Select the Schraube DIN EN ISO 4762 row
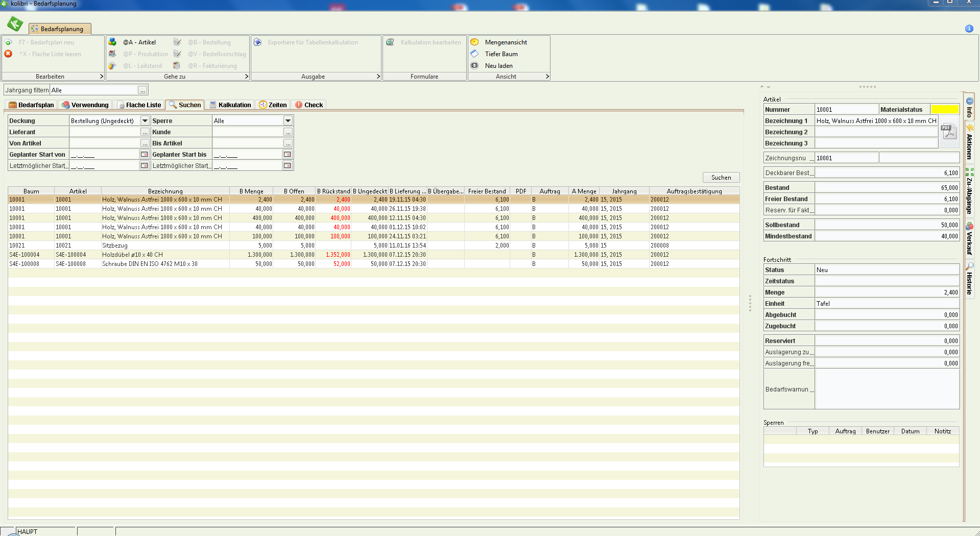 pyautogui.click(x=374, y=264)
